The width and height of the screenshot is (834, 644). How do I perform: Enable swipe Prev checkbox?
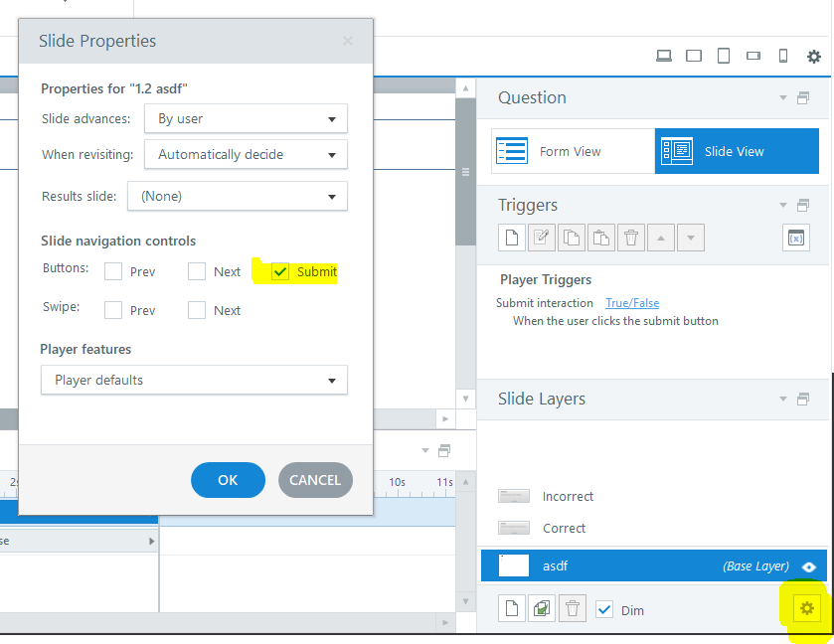pos(113,310)
